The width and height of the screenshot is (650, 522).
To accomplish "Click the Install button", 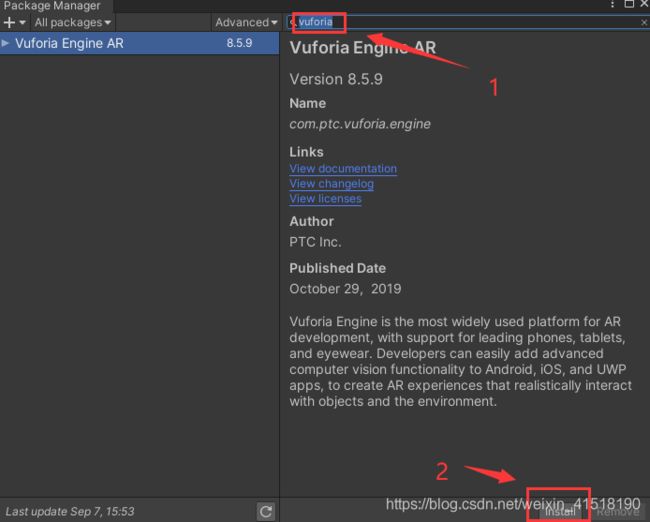I will (560, 512).
